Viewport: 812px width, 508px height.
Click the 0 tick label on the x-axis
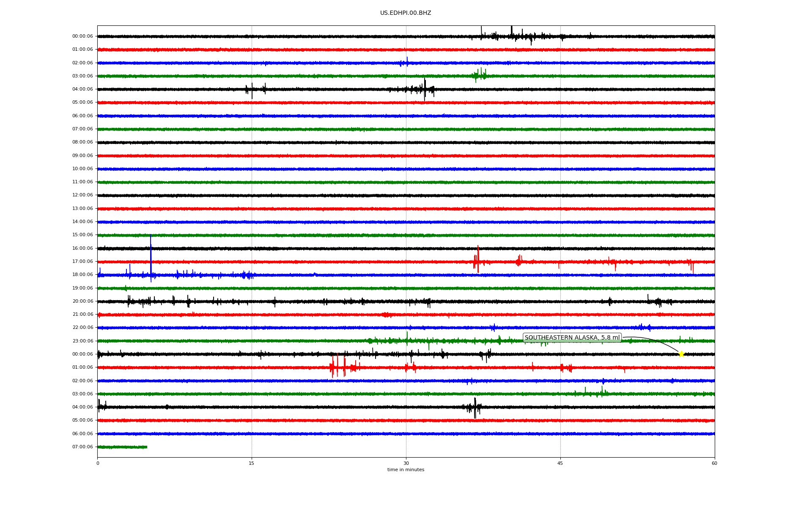[x=98, y=463]
